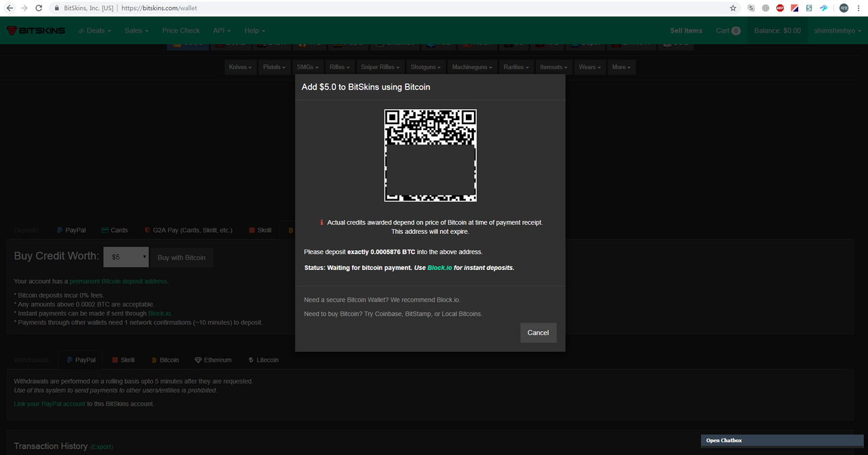Click the Bitcoin address QR code

pos(431,155)
